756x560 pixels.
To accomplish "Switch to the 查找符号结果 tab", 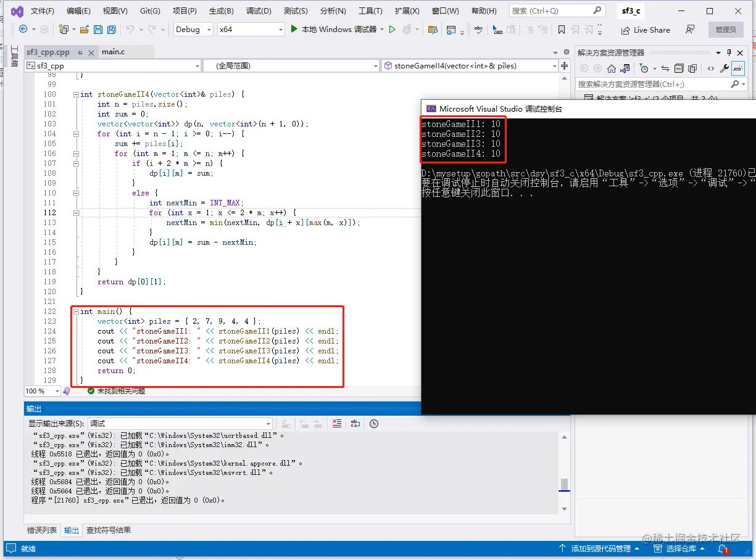I will click(109, 530).
